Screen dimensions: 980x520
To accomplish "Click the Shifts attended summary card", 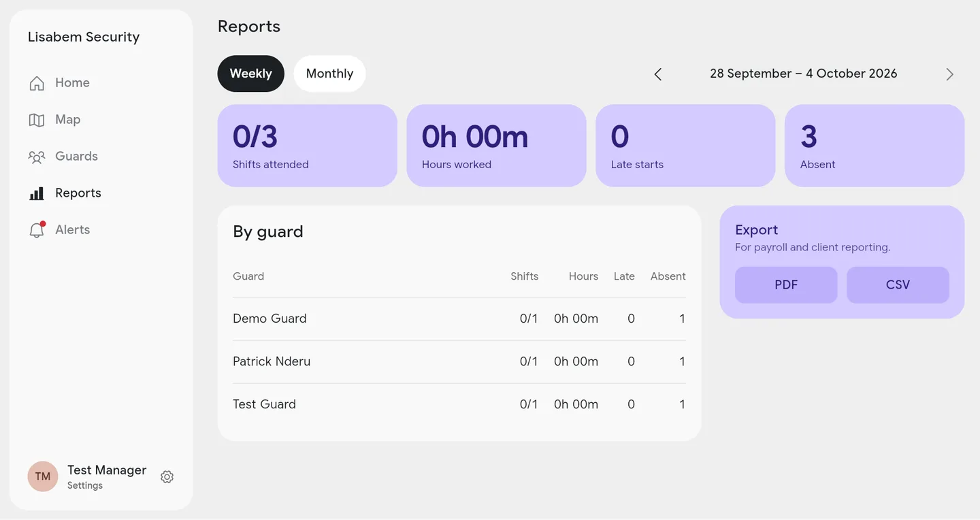I will pyautogui.click(x=307, y=146).
